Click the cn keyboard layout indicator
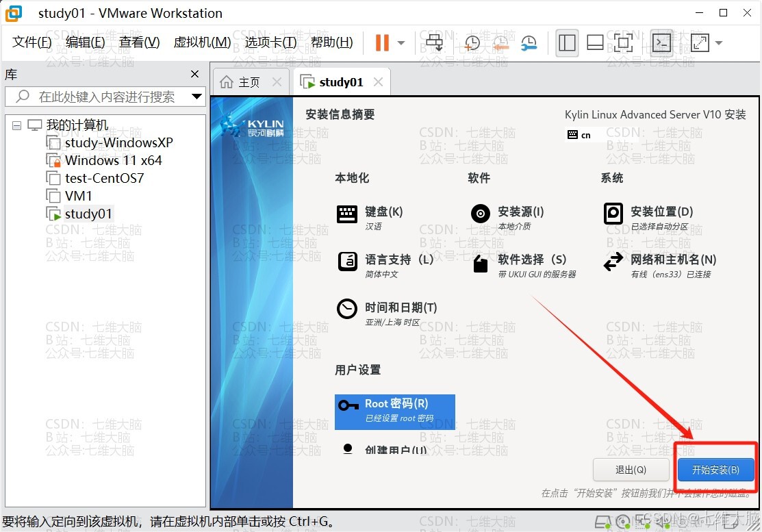The height and width of the screenshot is (532, 762). click(579, 135)
